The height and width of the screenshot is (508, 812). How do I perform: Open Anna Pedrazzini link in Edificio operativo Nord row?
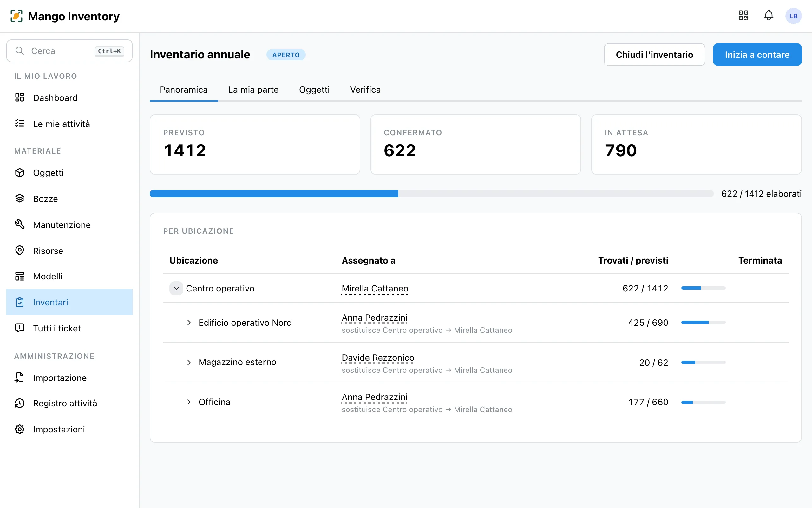click(375, 317)
